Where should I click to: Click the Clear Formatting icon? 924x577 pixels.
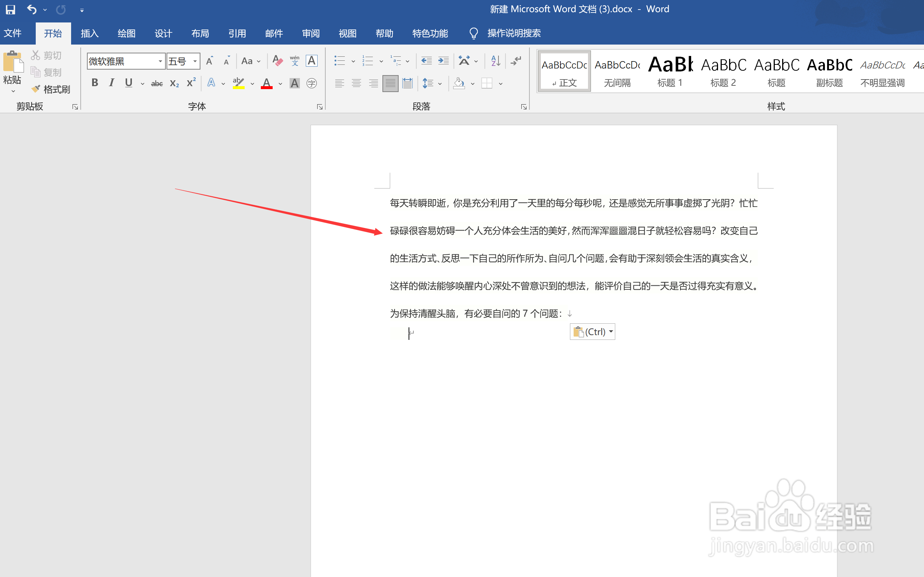pos(277,61)
